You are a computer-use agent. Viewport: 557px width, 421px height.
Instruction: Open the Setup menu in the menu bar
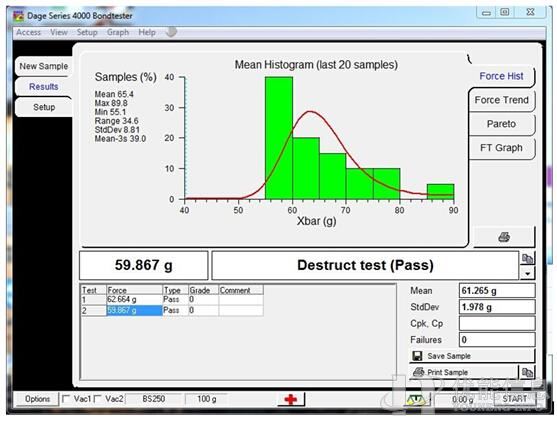87,32
